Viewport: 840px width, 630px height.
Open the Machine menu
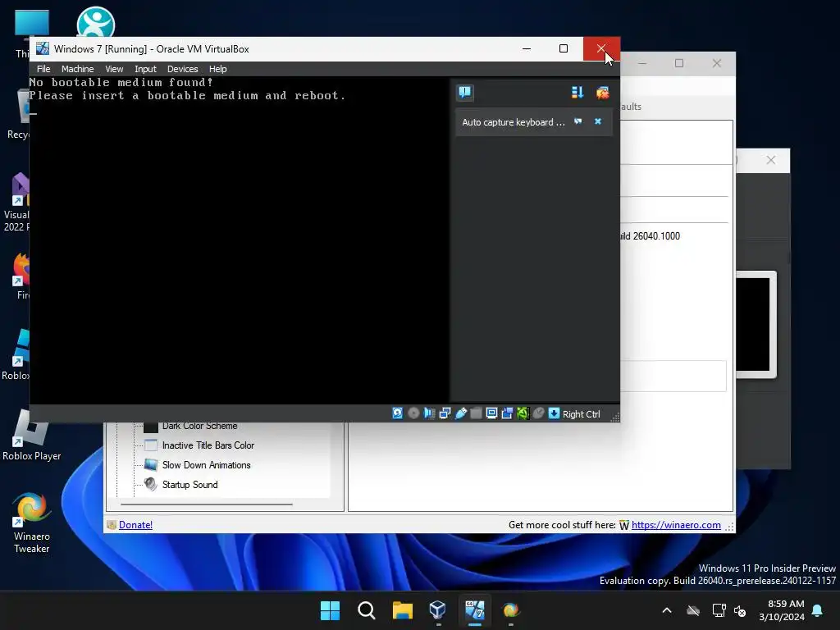pyautogui.click(x=77, y=69)
